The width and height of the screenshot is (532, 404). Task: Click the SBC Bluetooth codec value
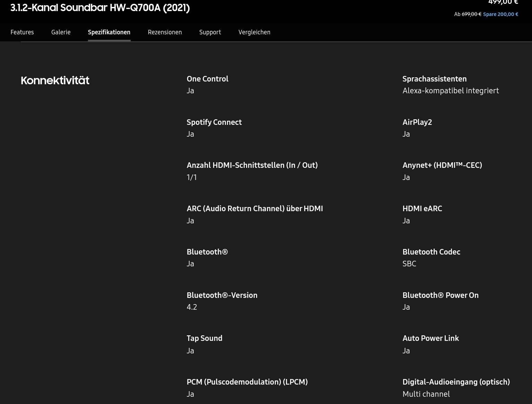click(409, 264)
